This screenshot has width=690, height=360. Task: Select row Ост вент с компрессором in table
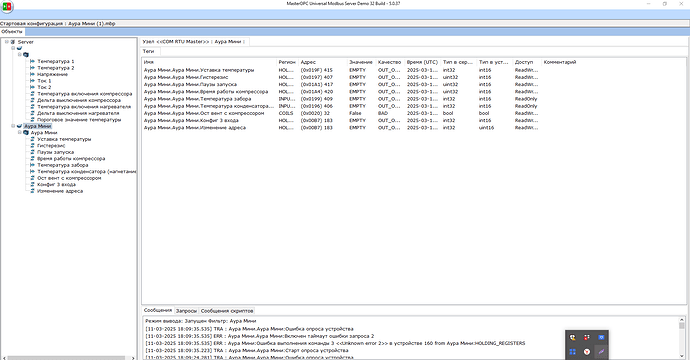341,113
